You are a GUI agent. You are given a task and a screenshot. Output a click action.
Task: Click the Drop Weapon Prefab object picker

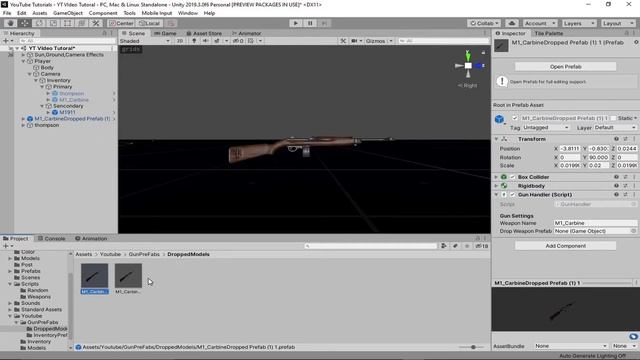633,231
